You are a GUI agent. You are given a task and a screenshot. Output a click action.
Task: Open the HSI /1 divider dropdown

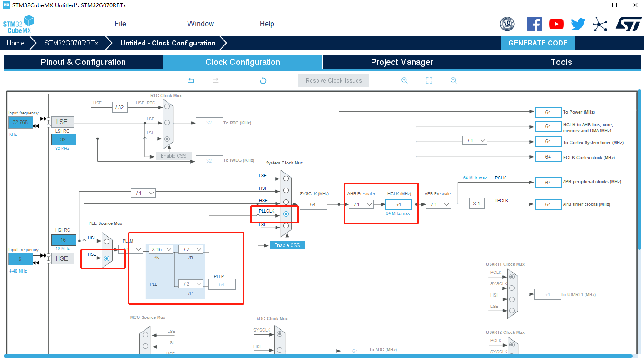pyautogui.click(x=143, y=193)
